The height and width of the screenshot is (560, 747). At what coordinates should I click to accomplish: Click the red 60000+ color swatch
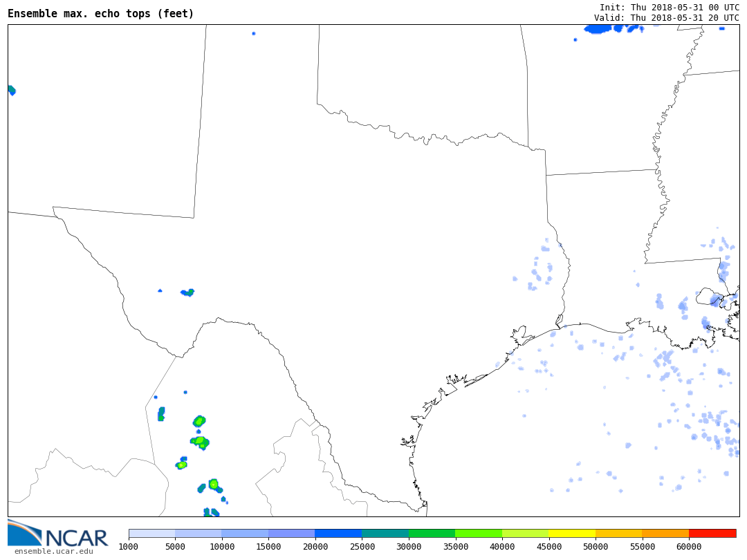(x=712, y=533)
